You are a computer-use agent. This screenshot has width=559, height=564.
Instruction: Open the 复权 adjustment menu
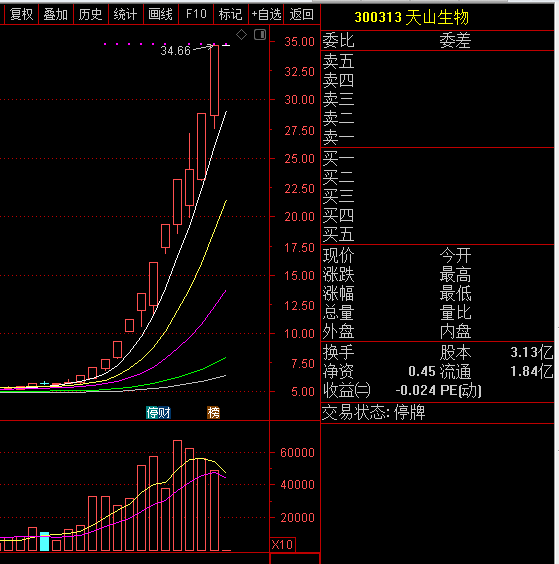pos(21,14)
